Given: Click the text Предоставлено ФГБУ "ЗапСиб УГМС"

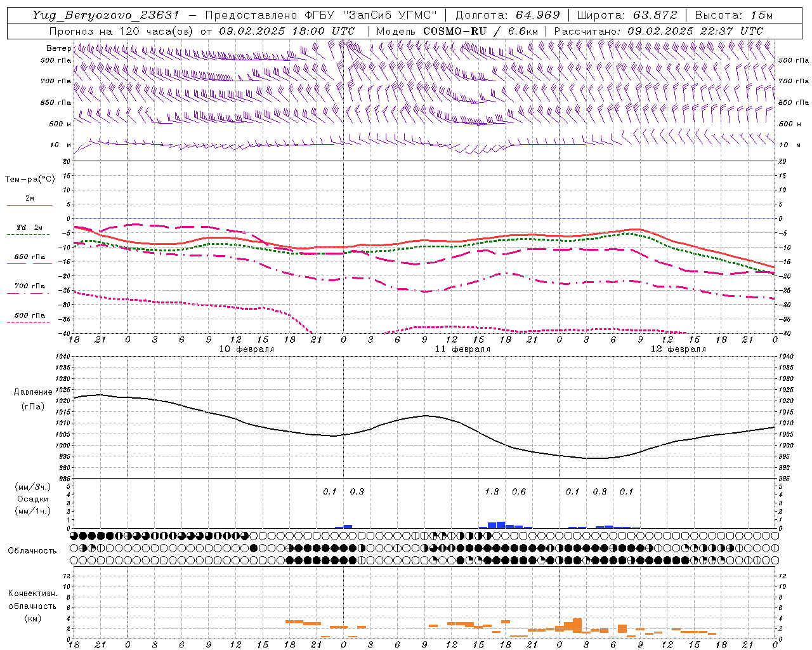Looking at the screenshot, I should [322, 15].
